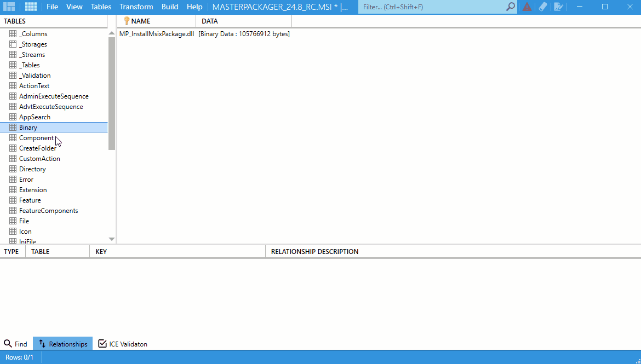Click the Rows: 0/1 status text
641x364 pixels.
click(x=20, y=357)
